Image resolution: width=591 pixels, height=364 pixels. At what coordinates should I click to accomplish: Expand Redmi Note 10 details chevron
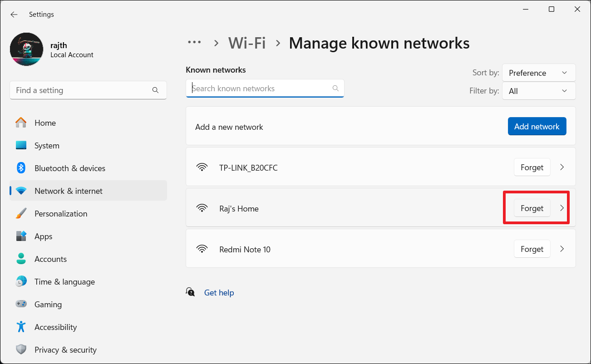562,249
